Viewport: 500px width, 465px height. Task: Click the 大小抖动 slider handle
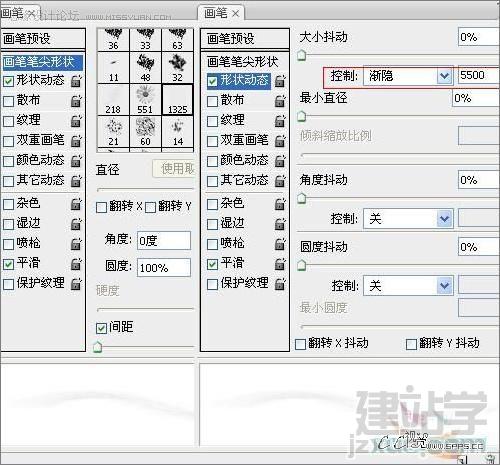point(301,55)
